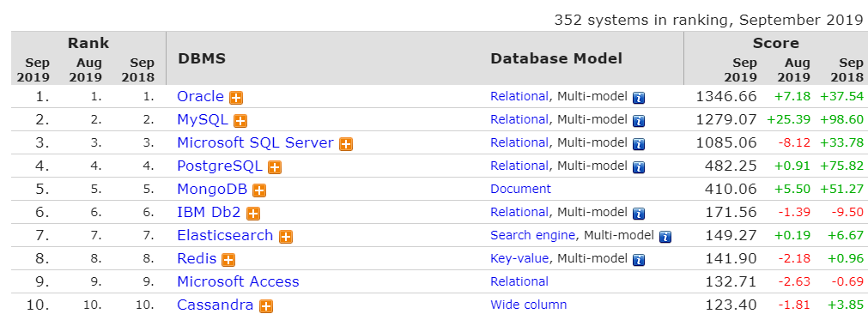Expand the plus icon next to IBM Db2
This screenshot has width=868, height=314.
coord(253,214)
